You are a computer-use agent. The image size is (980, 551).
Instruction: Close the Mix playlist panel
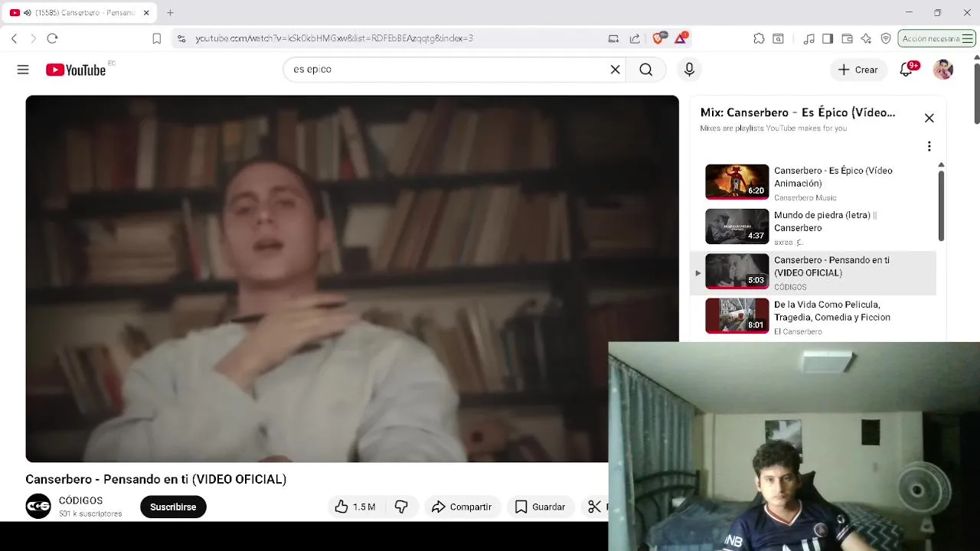tap(929, 118)
